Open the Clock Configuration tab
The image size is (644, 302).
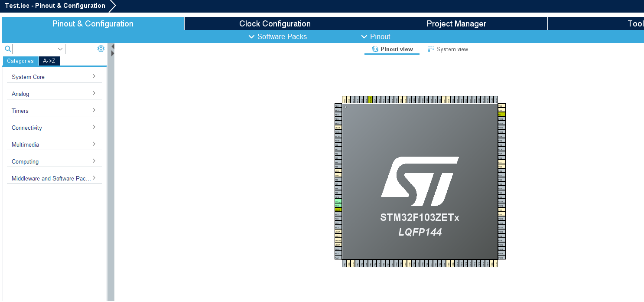pos(275,23)
